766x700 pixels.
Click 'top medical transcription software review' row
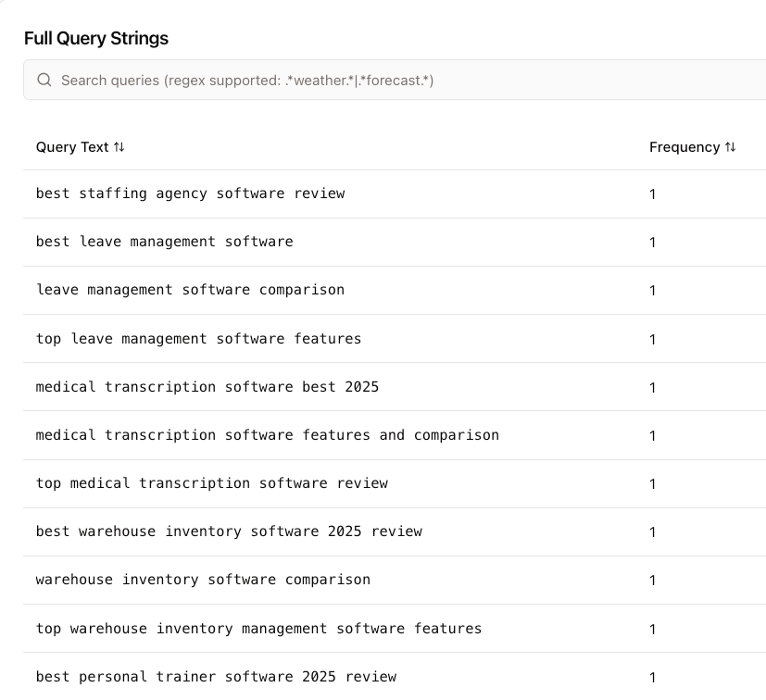pyautogui.click(x=211, y=483)
